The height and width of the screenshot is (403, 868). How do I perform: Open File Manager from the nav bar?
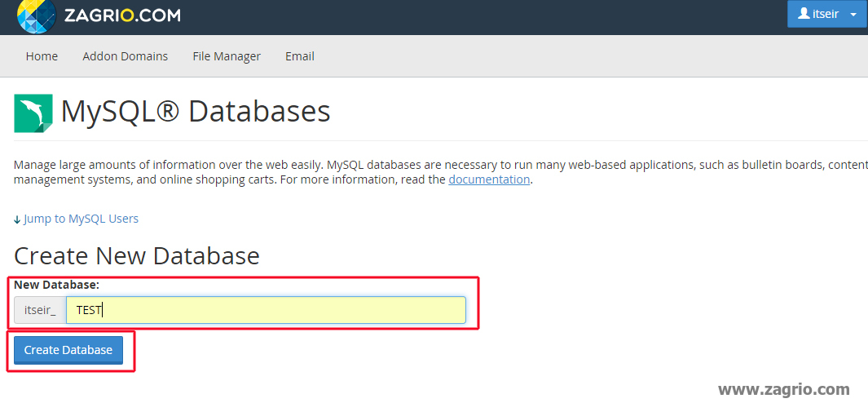click(227, 56)
